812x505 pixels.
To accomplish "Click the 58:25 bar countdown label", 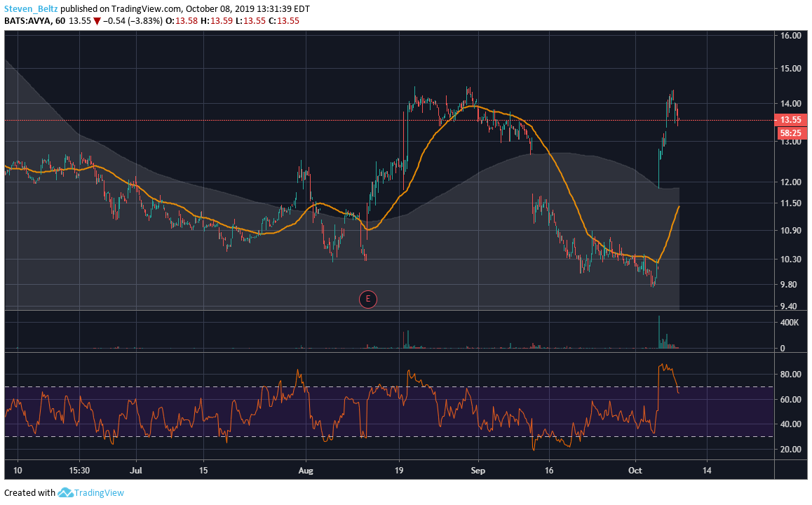I will 791,133.
